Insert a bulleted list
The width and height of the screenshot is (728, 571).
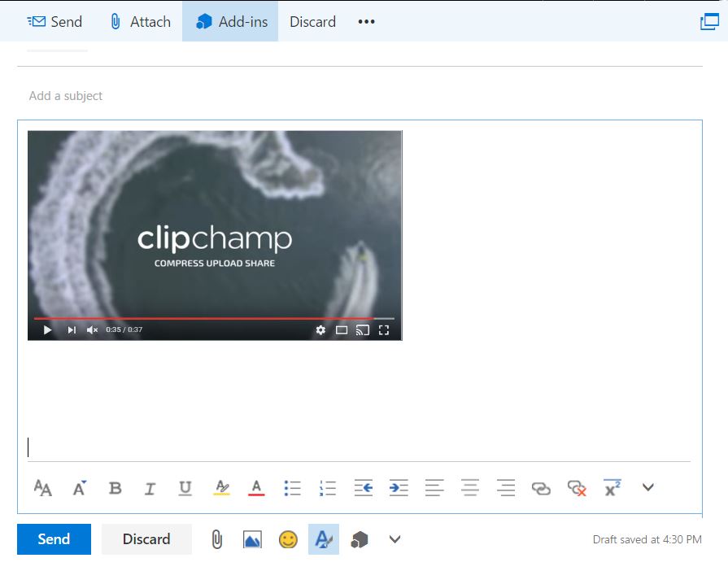[292, 488]
